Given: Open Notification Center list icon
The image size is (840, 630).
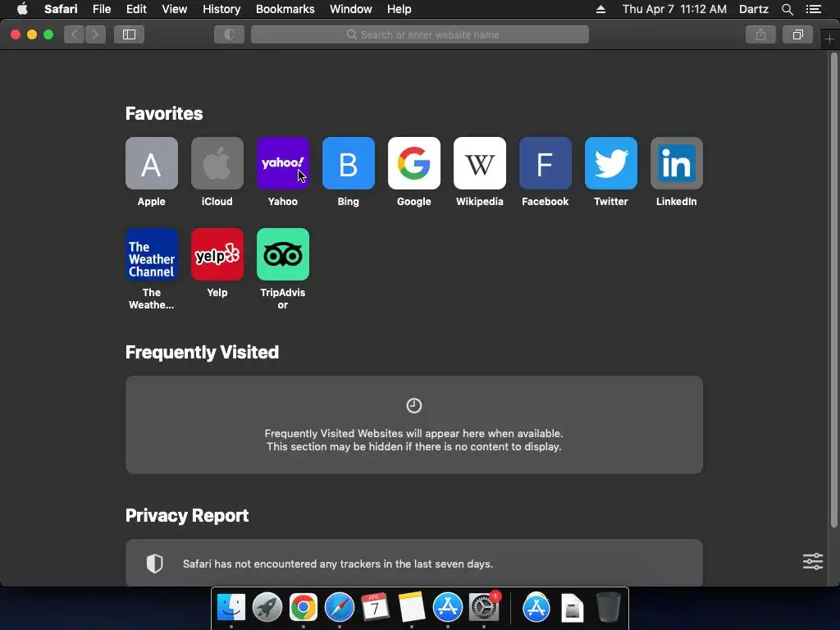Looking at the screenshot, I should [813, 9].
